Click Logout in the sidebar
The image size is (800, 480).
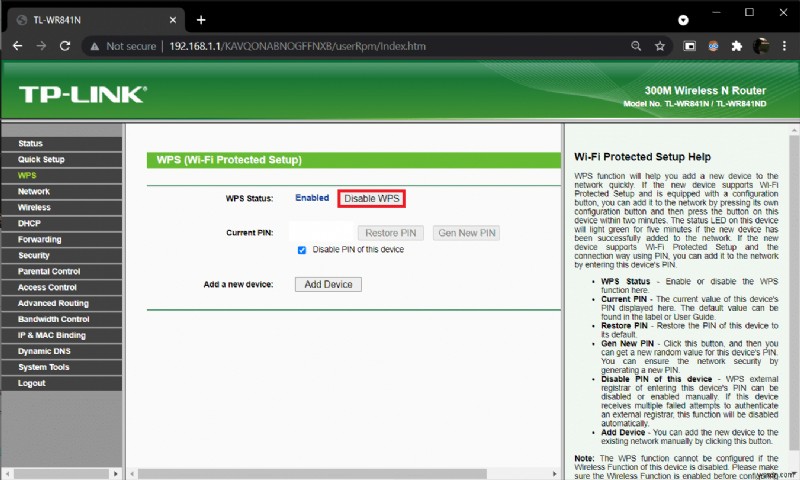[x=62, y=383]
